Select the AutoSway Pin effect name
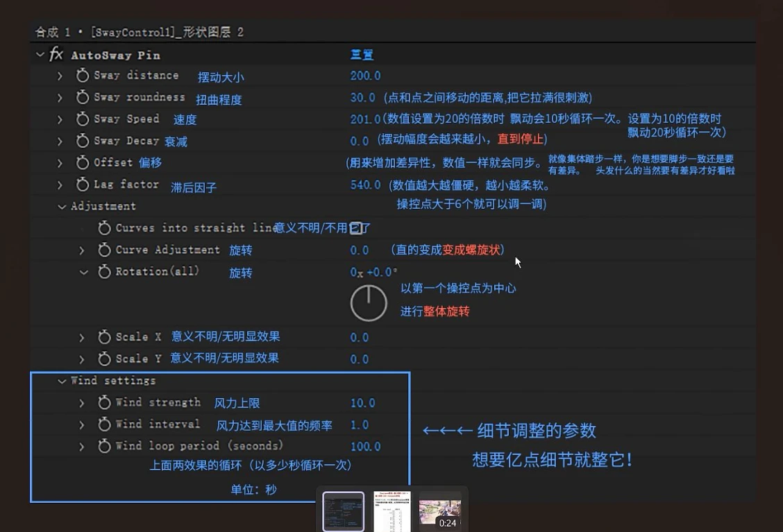 point(115,55)
